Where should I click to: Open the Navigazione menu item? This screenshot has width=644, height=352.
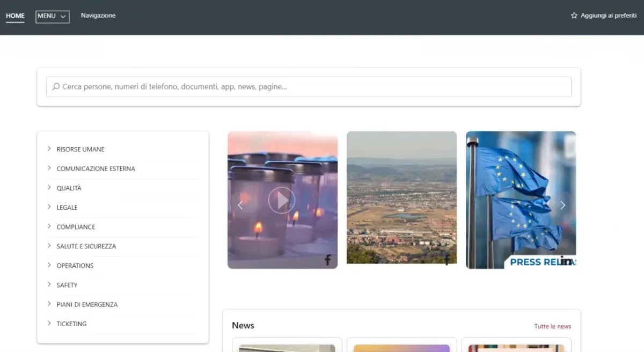point(98,16)
